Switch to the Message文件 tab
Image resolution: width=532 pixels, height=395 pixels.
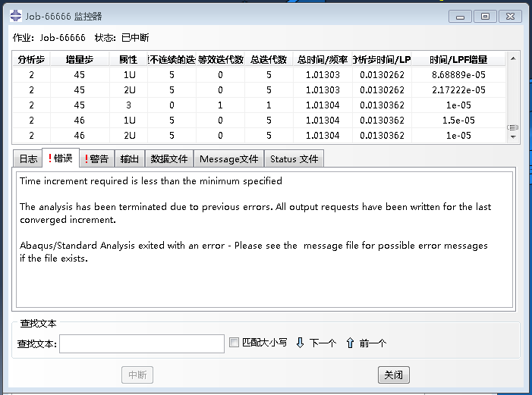229,158
